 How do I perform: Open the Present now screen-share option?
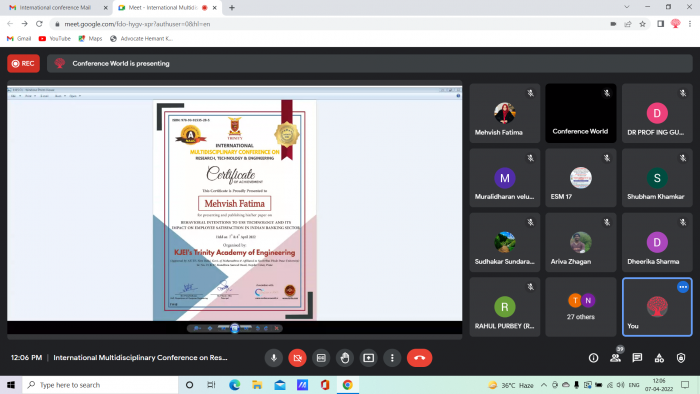368,358
